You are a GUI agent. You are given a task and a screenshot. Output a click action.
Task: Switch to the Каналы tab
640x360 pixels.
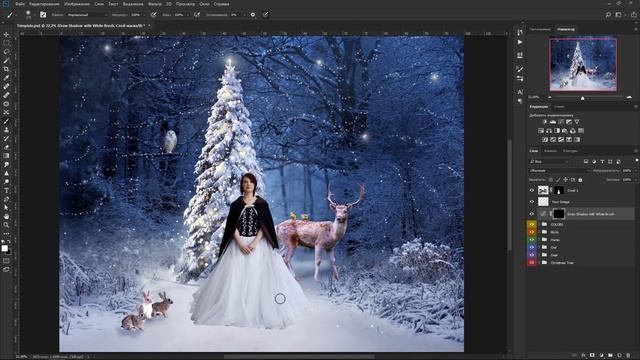tap(550, 151)
